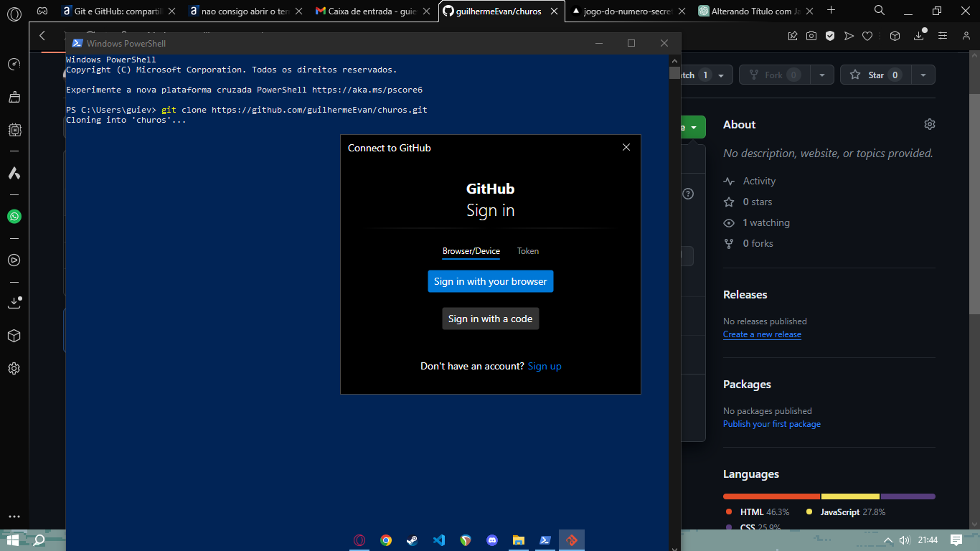Open the speed dial sidebar icon
980x551 pixels.
14,64
